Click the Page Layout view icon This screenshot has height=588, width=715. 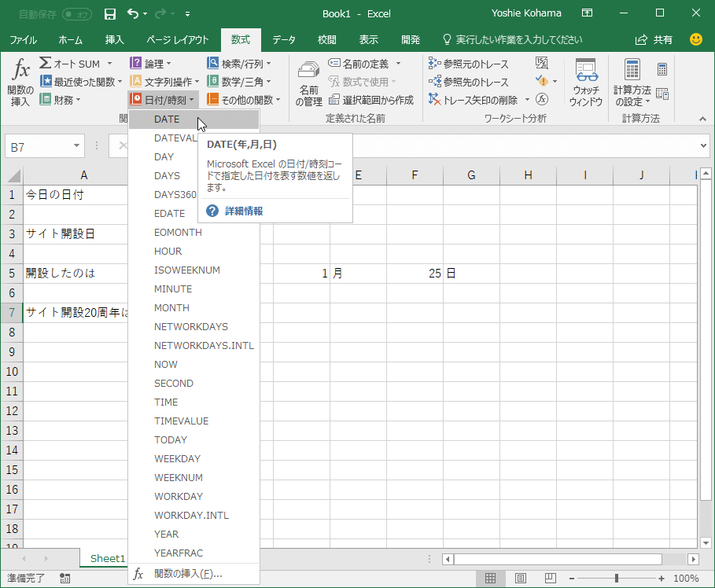click(x=520, y=579)
